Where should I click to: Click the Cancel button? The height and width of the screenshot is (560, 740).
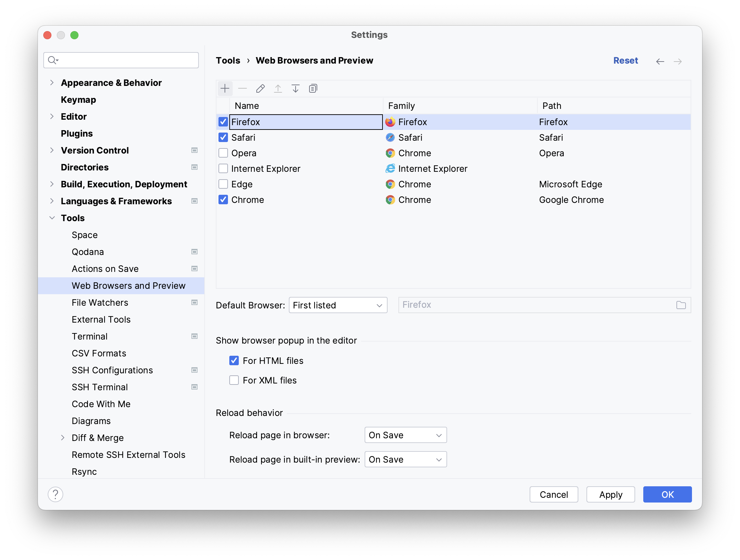[x=554, y=494]
